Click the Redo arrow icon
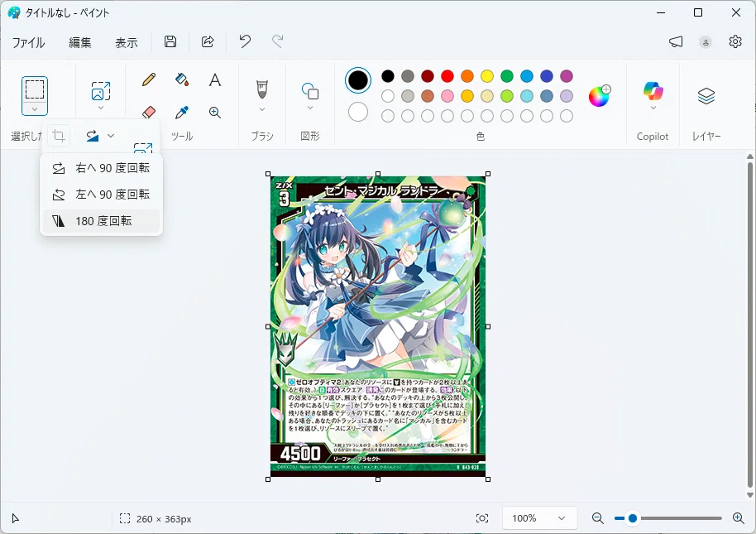Viewport: 756px width, 534px height. click(277, 41)
